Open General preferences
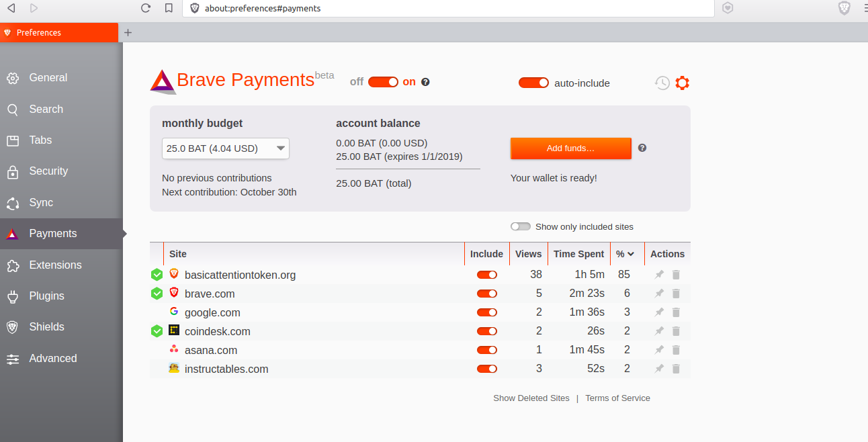Screen dimensions: 868x442 [x=61, y=78]
